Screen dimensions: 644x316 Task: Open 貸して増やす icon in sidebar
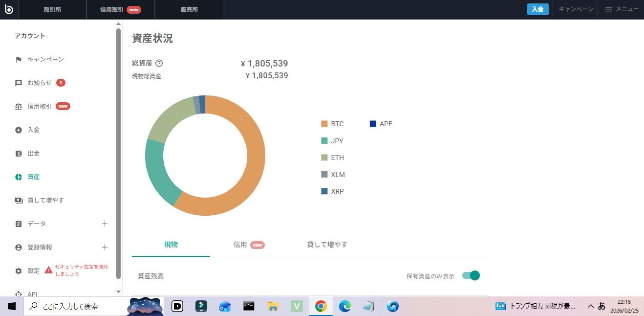(19, 201)
